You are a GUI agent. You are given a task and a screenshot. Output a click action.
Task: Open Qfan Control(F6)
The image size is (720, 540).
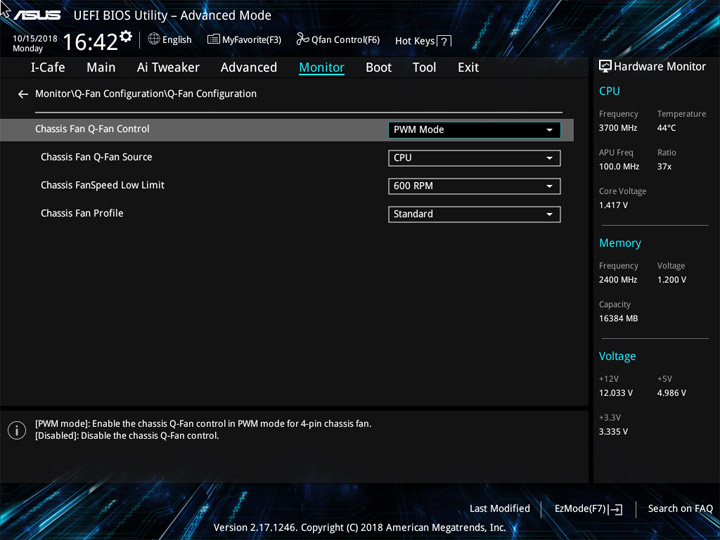pos(338,40)
